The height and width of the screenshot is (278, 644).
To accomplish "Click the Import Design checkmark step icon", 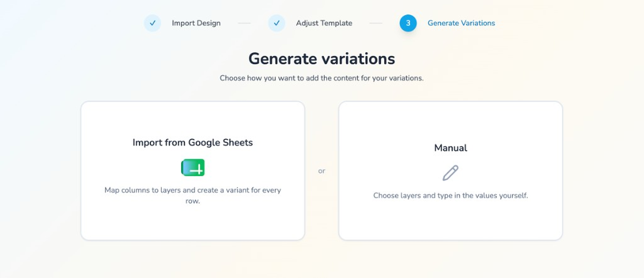I will (x=152, y=23).
